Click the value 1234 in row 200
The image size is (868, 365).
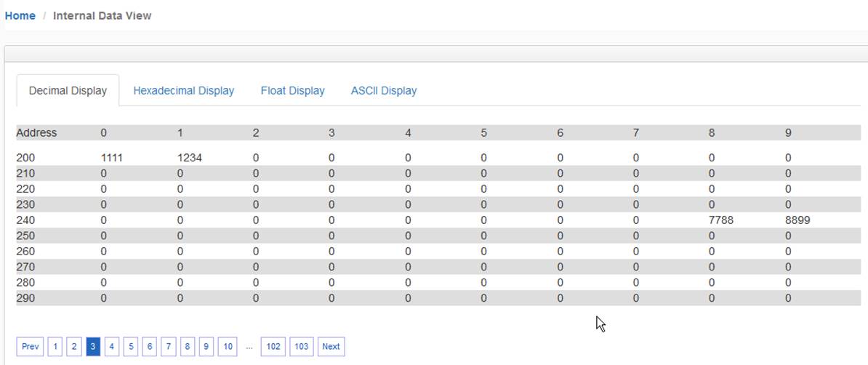[189, 158]
